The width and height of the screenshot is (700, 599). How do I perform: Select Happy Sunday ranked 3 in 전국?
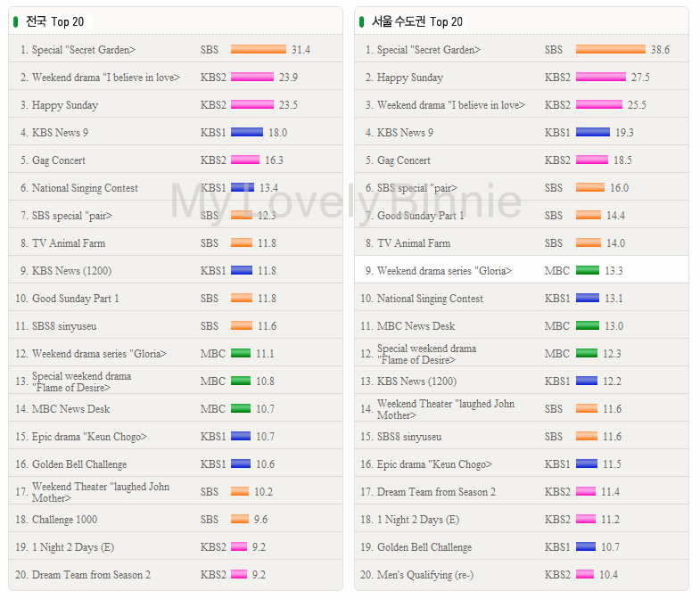[65, 105]
